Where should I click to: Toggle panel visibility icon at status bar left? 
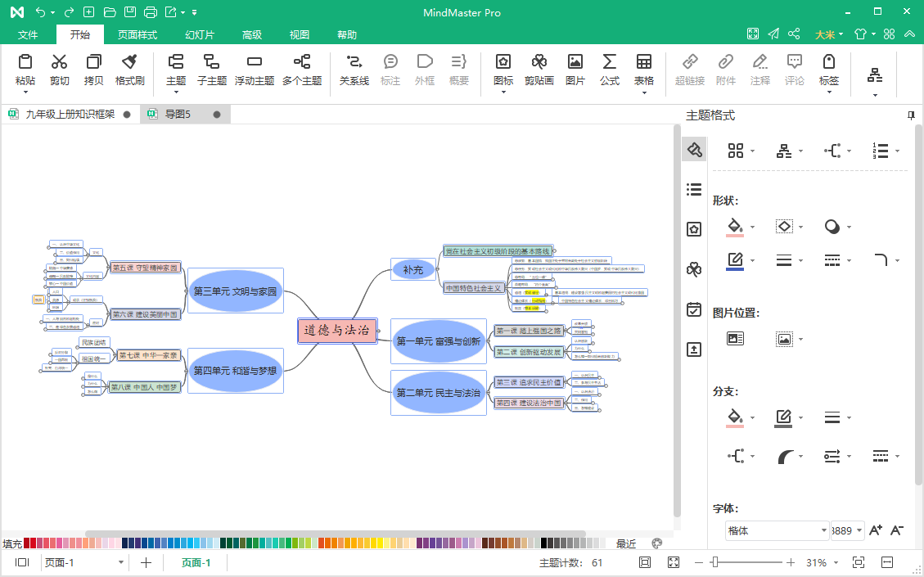coord(22,562)
